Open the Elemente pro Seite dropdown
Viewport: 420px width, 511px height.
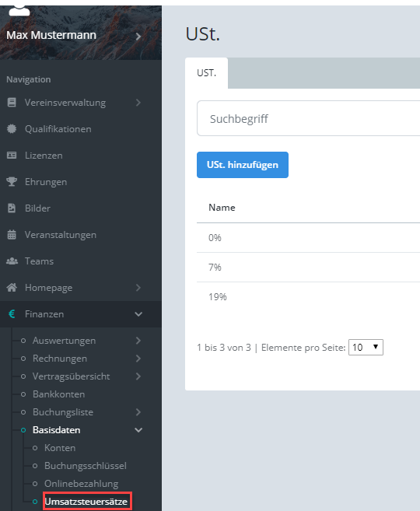366,347
